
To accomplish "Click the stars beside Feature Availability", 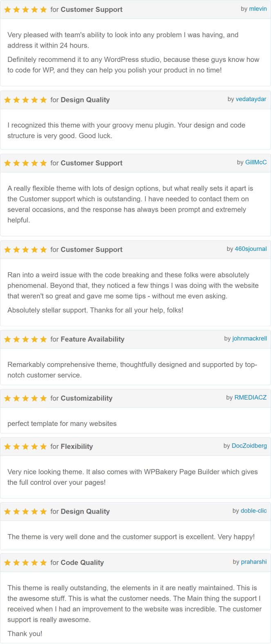I will pos(25,339).
